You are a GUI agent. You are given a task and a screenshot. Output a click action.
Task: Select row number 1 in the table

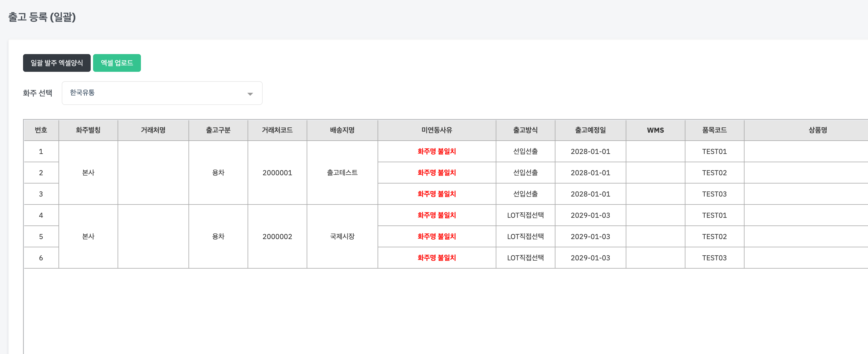coord(41,151)
